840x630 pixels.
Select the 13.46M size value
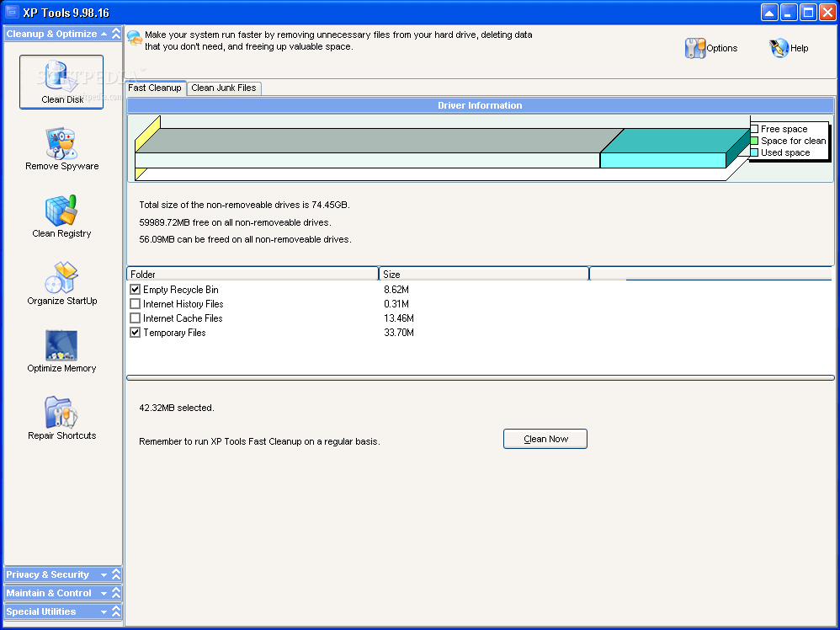click(399, 318)
